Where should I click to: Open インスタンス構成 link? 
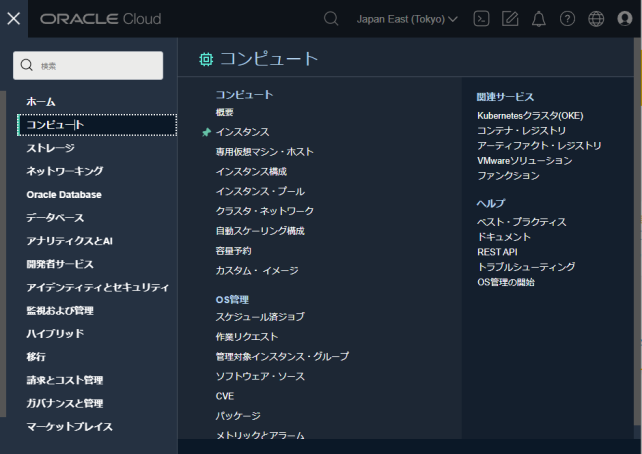[x=251, y=172]
